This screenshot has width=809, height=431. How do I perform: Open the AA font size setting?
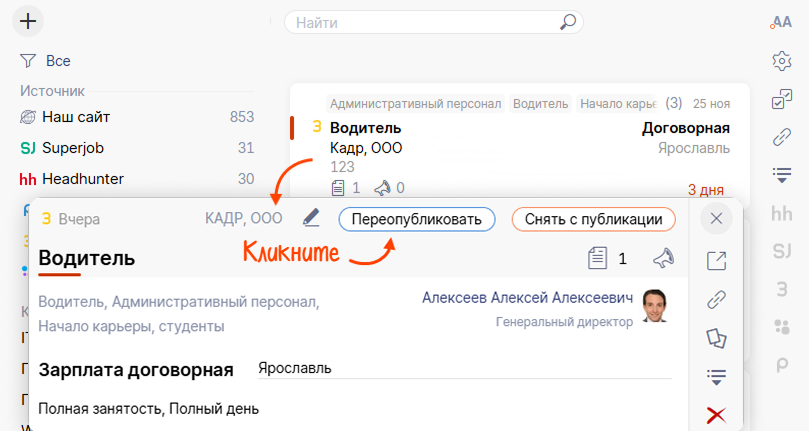pos(781,22)
